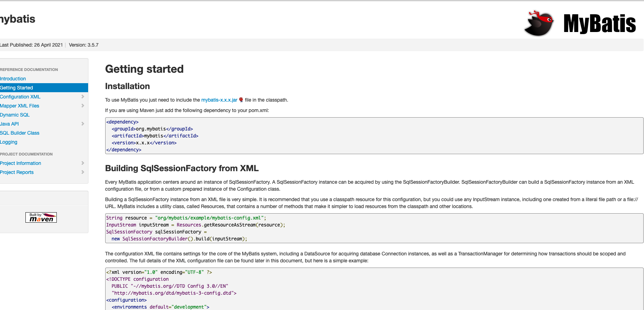Screen dimensions: 644x310
Task: Click the String resource code line
Action: point(186,218)
